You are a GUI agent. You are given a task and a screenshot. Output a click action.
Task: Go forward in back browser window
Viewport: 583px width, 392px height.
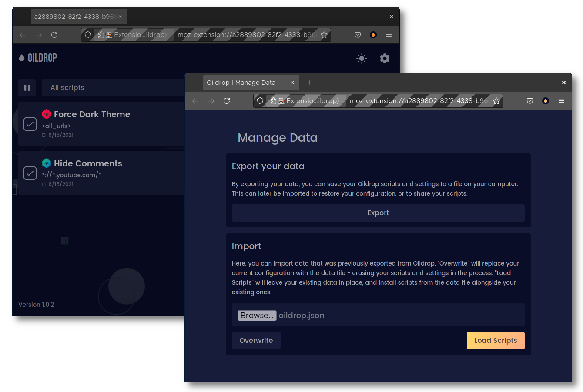(x=39, y=35)
